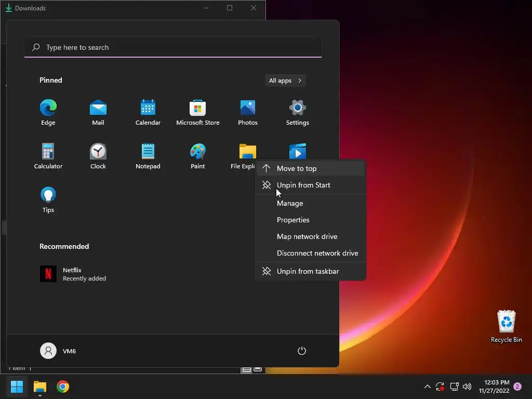Image resolution: width=532 pixels, height=399 pixels.
Task: Open File Explorer from the taskbar
Action: [x=39, y=387]
